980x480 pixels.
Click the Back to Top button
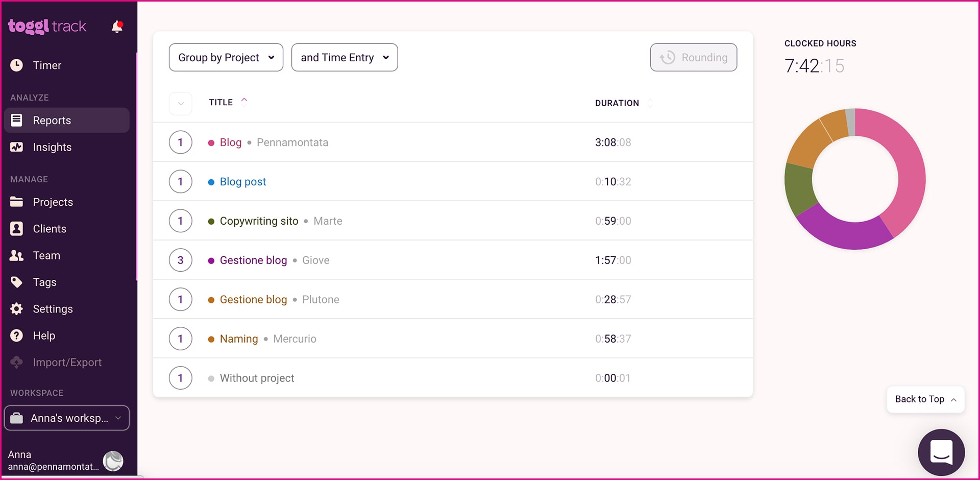[x=925, y=399]
